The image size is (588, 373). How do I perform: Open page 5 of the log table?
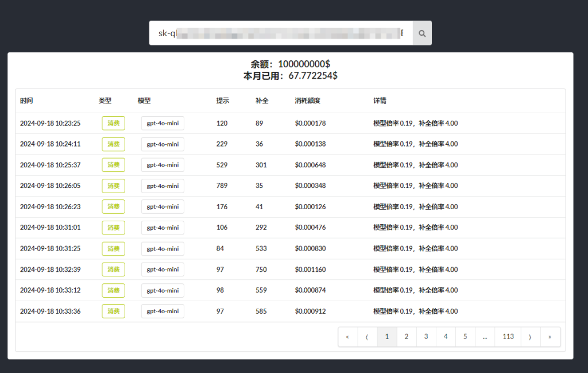[x=465, y=337]
